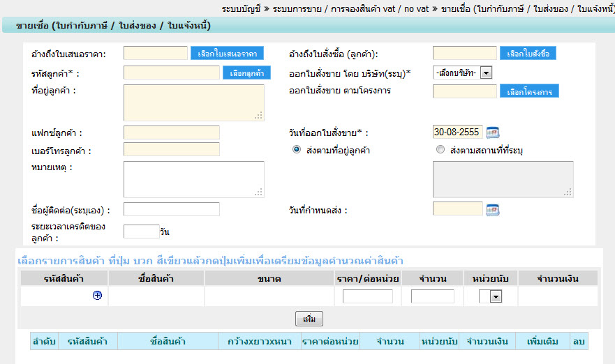Select ส่งตามสถานที่ที่ระบุ radio button

pyautogui.click(x=440, y=149)
